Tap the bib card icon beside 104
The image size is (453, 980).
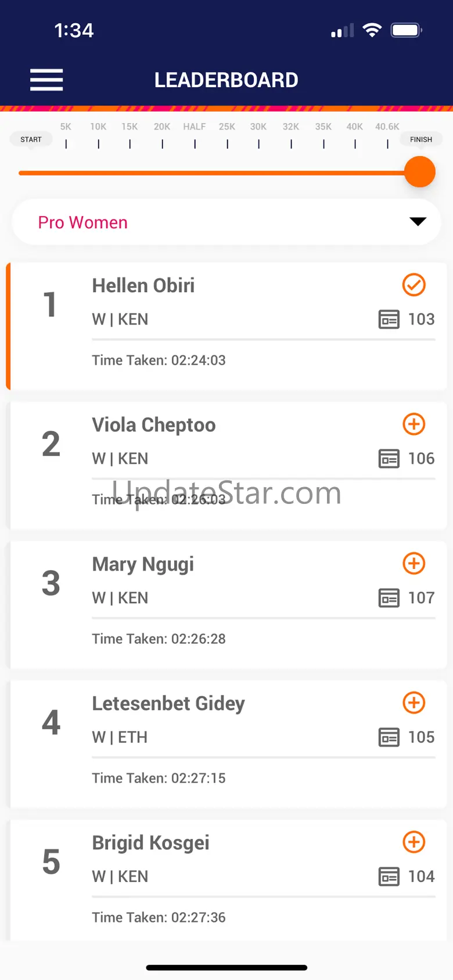pyautogui.click(x=389, y=877)
